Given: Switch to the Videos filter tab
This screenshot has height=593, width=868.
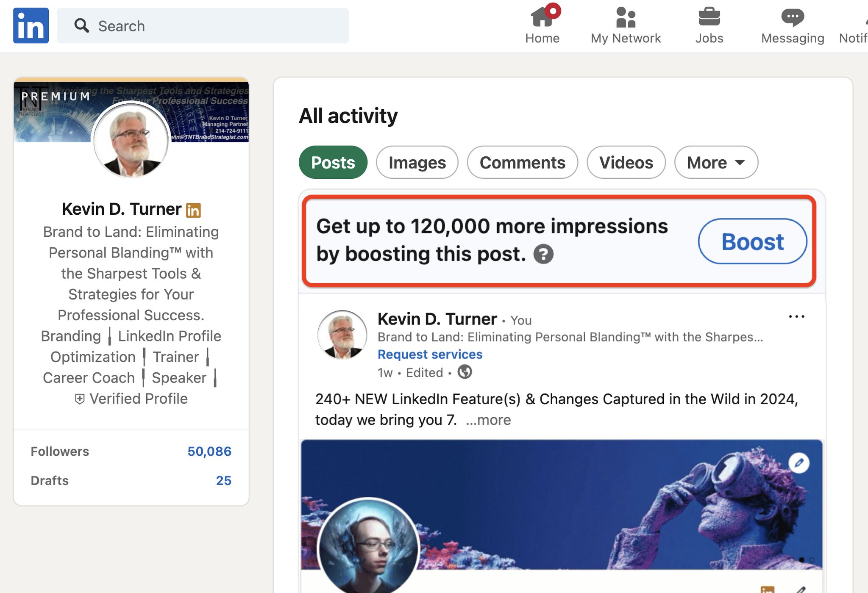Looking at the screenshot, I should pyautogui.click(x=626, y=163).
